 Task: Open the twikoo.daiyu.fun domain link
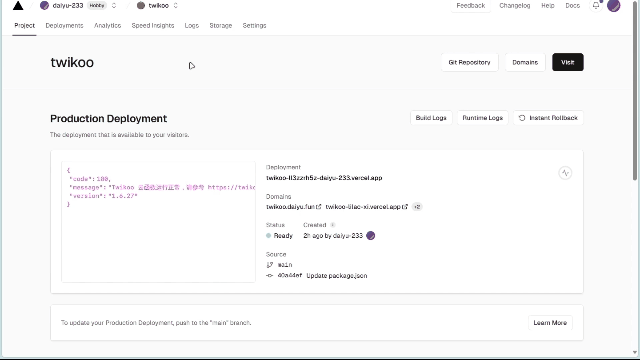[x=291, y=207]
